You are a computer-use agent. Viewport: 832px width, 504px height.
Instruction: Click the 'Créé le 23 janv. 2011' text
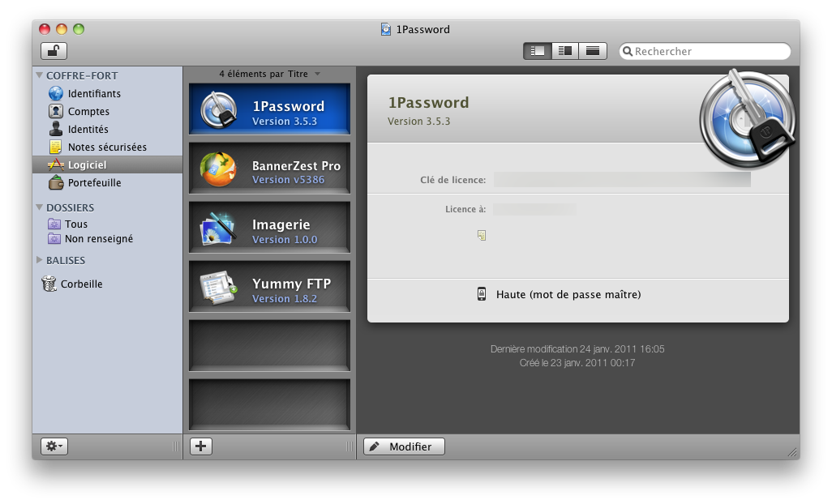[x=577, y=363]
